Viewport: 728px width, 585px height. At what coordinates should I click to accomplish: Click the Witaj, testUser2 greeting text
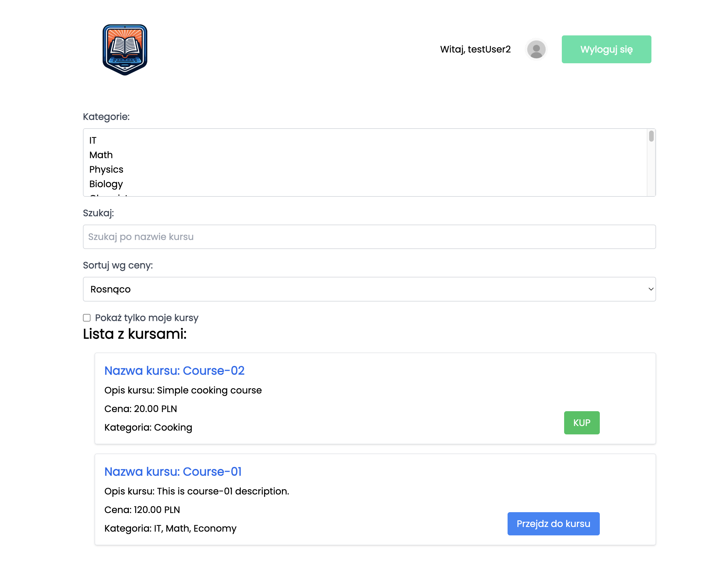tap(475, 50)
